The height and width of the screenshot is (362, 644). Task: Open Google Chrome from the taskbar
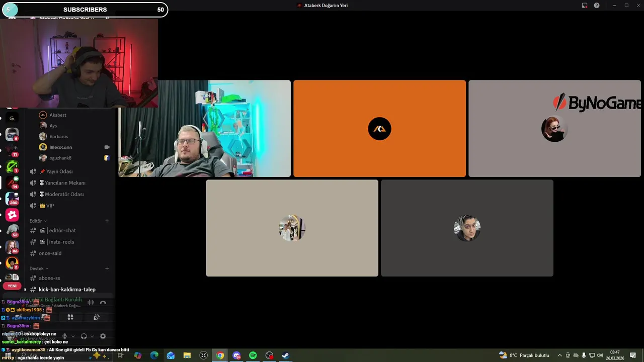(220, 355)
